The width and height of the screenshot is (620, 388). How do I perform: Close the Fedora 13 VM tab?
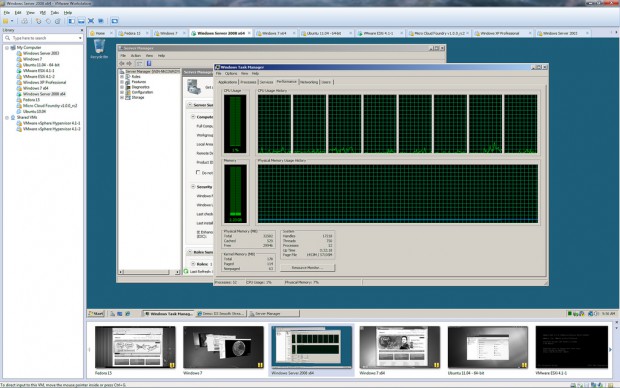pos(147,33)
